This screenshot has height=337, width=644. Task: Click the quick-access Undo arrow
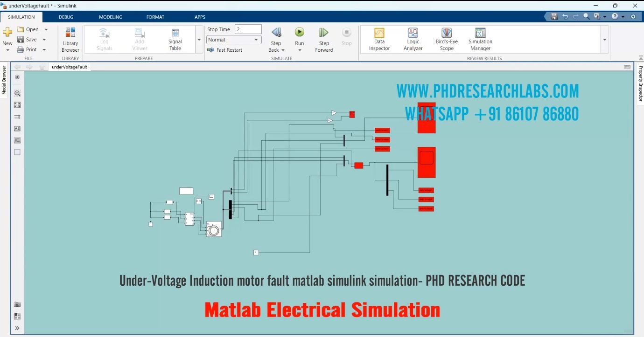565,16
